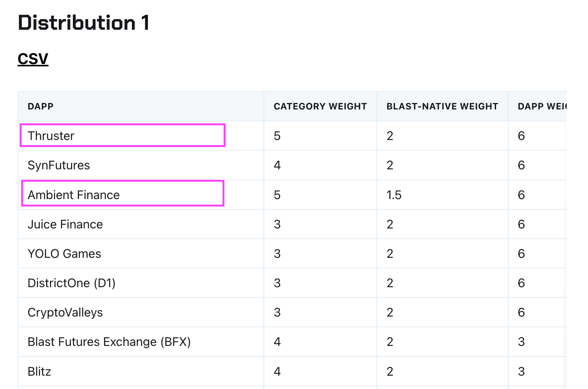
Task: Select Juice Finance's blast-native weight value
Action: (390, 224)
